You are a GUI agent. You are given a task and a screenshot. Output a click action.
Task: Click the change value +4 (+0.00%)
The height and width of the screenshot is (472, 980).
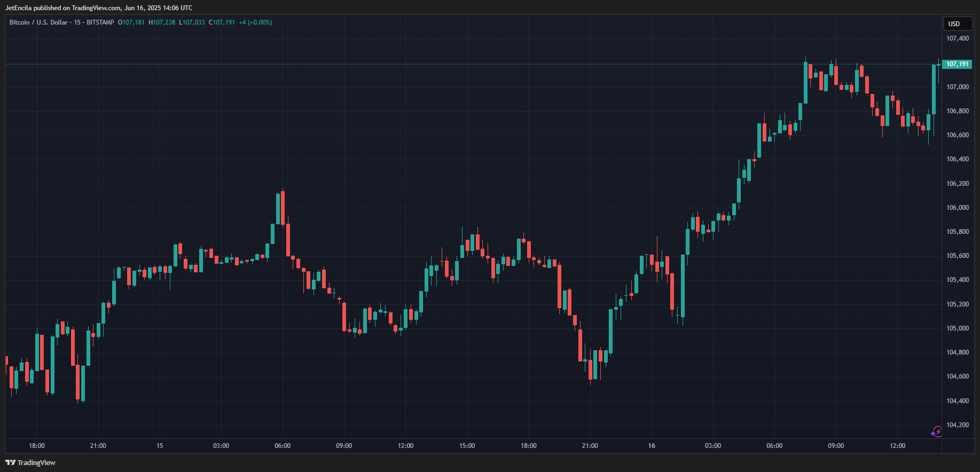click(255, 22)
